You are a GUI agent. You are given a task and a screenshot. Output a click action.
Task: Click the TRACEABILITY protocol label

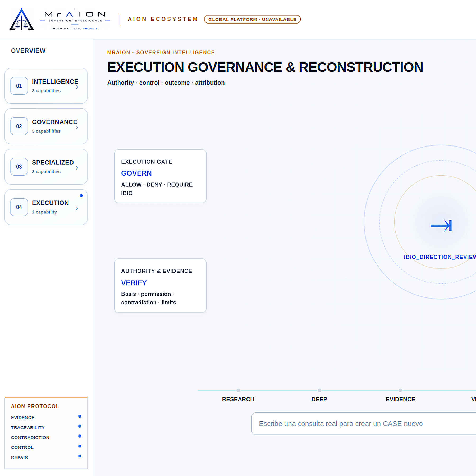(x=28, y=428)
